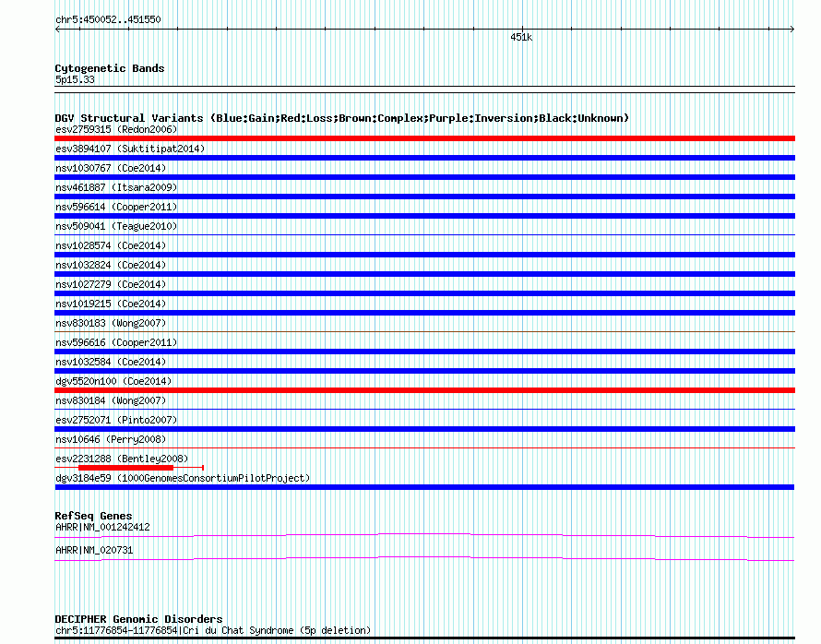
Task: Open nsv596616 (Cooper2011) variant
Action: (116, 342)
